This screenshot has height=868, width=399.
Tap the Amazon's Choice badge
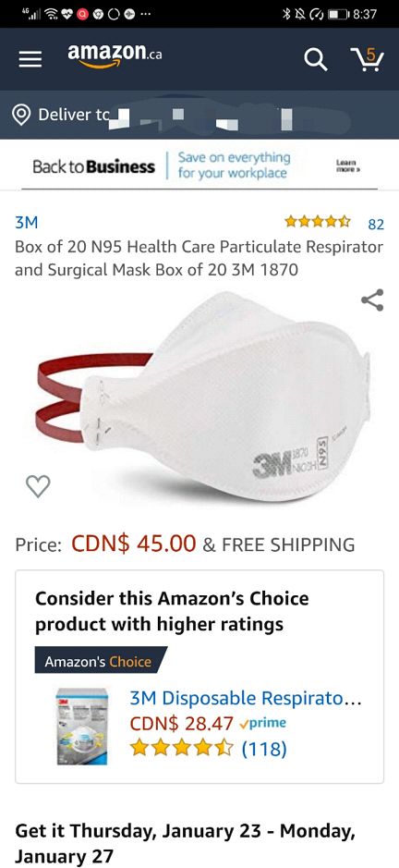tap(100, 661)
